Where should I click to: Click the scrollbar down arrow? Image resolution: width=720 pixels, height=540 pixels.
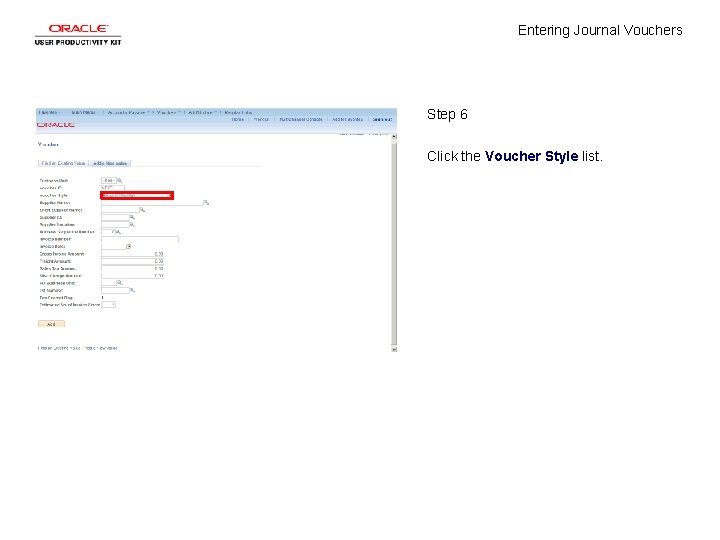click(394, 349)
